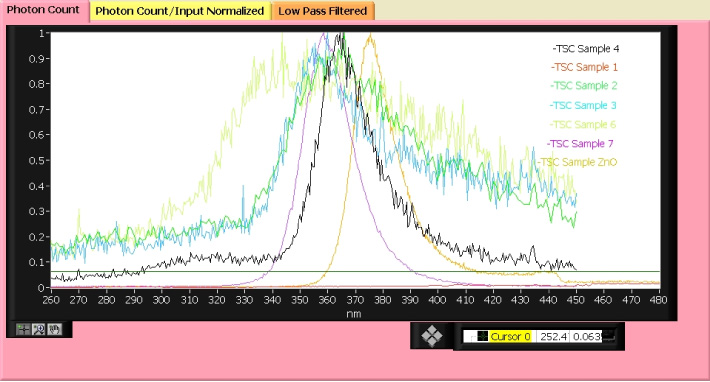The image size is (710, 382).
Task: Click the x-axis minimum value 260
Action: (51, 300)
